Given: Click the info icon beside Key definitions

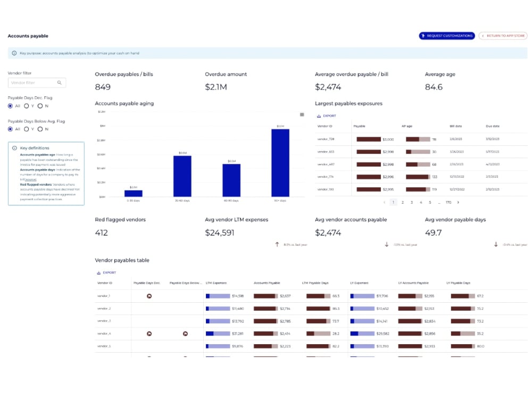Looking at the screenshot, I should tap(14, 147).
